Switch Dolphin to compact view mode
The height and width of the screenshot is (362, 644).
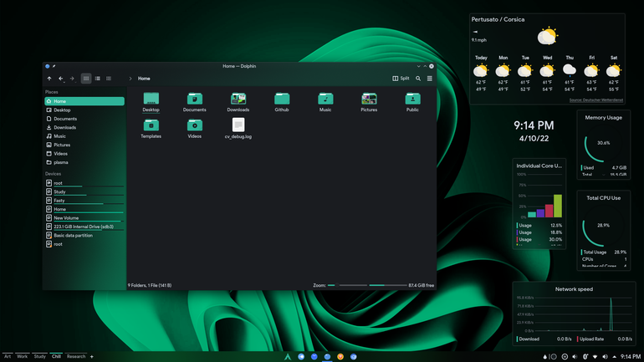pos(97,79)
